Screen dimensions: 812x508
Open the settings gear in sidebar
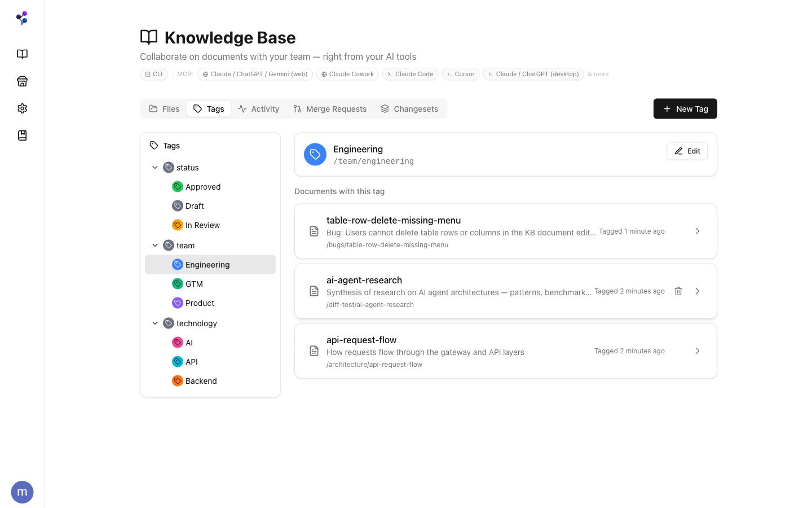coord(22,108)
